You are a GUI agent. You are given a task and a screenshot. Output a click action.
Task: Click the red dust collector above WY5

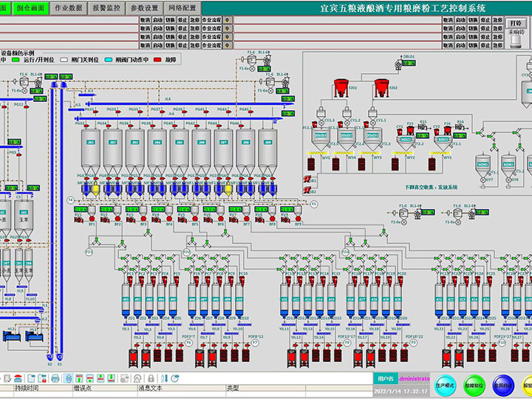[314, 124]
